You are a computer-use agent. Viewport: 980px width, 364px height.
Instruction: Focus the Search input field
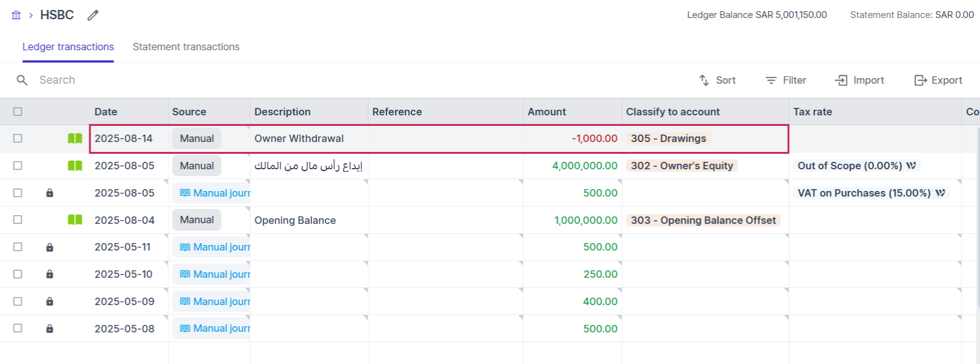tap(186, 80)
